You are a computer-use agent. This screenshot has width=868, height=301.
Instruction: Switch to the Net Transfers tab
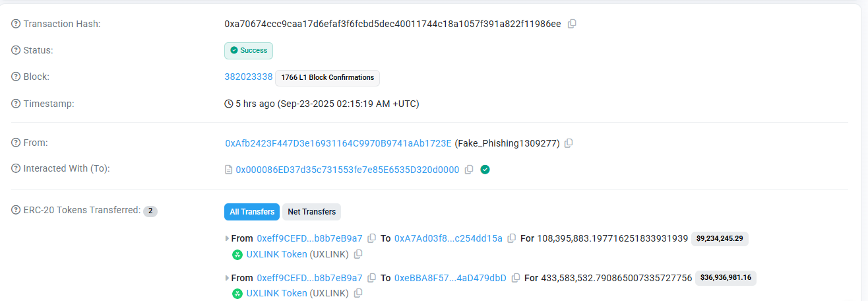tap(311, 212)
